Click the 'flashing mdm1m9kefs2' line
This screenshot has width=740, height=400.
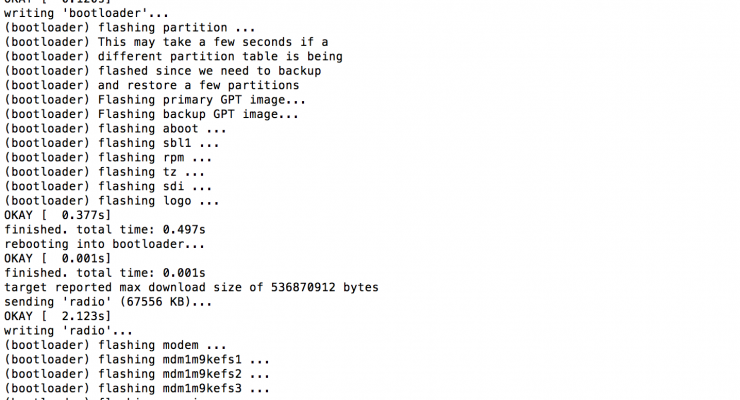[x=137, y=373]
